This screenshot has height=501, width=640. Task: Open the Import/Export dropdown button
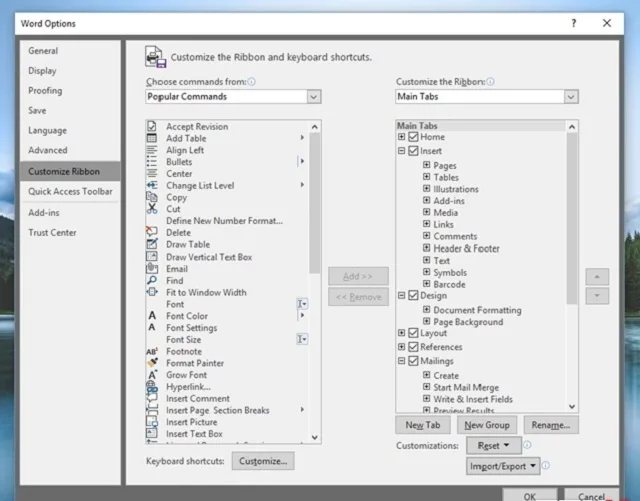503,466
